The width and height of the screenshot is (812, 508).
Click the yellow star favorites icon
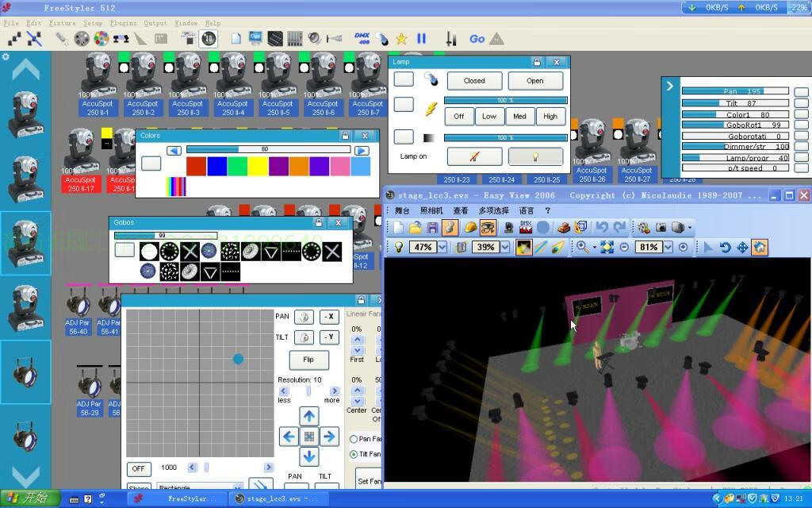click(x=402, y=38)
